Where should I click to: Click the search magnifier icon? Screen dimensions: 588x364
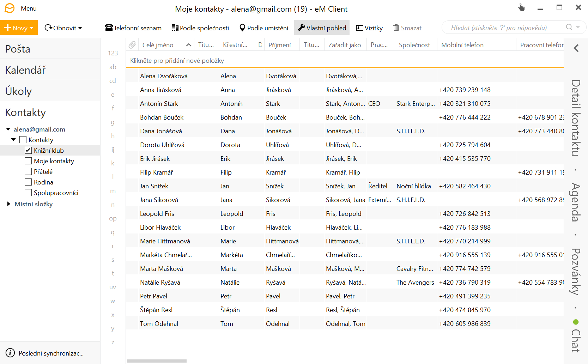coord(569,28)
